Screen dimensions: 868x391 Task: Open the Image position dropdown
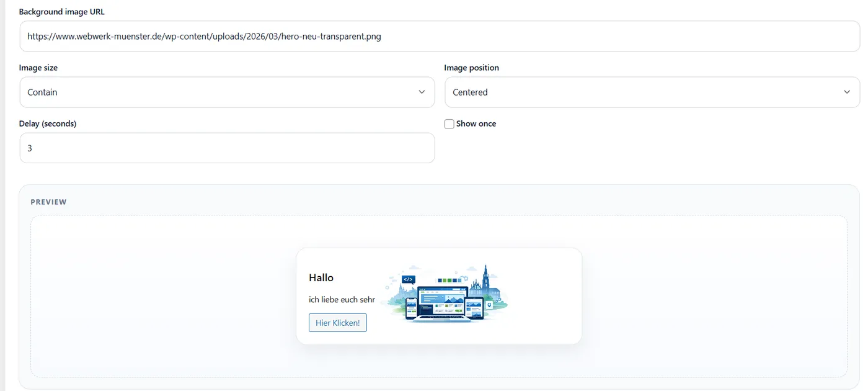point(652,92)
